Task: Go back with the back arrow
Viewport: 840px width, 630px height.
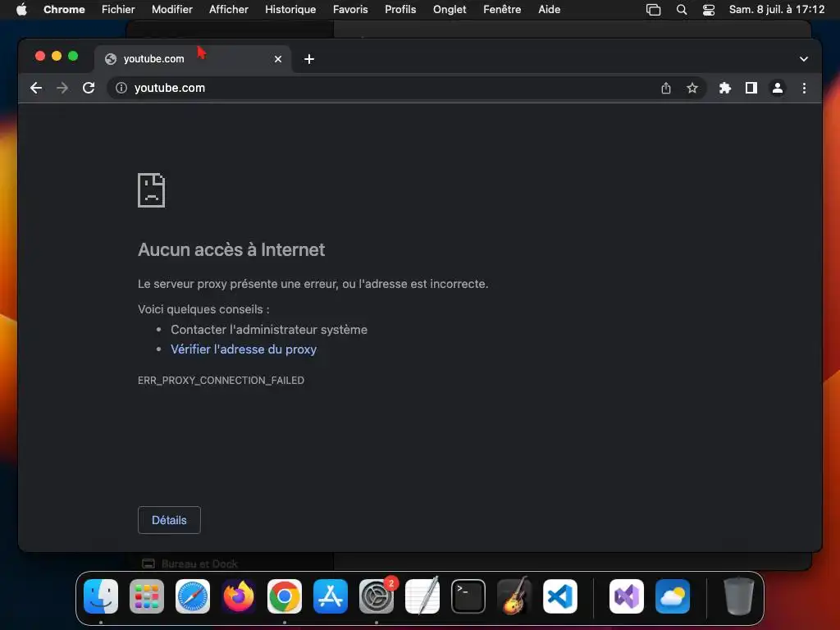Action: (36, 88)
